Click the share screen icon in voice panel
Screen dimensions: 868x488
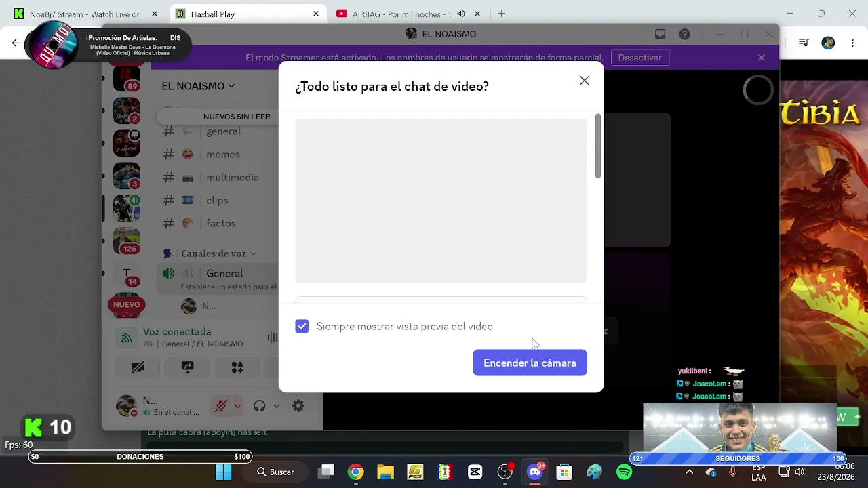pyautogui.click(x=188, y=367)
